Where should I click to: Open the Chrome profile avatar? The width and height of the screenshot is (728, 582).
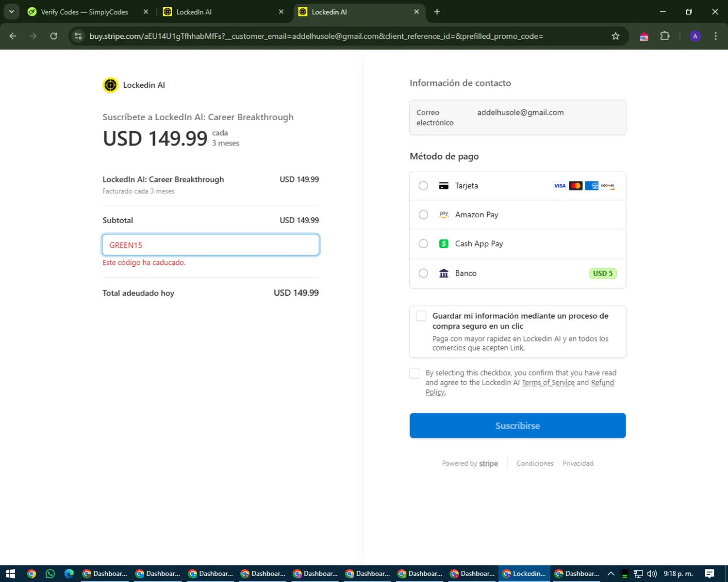pos(695,36)
